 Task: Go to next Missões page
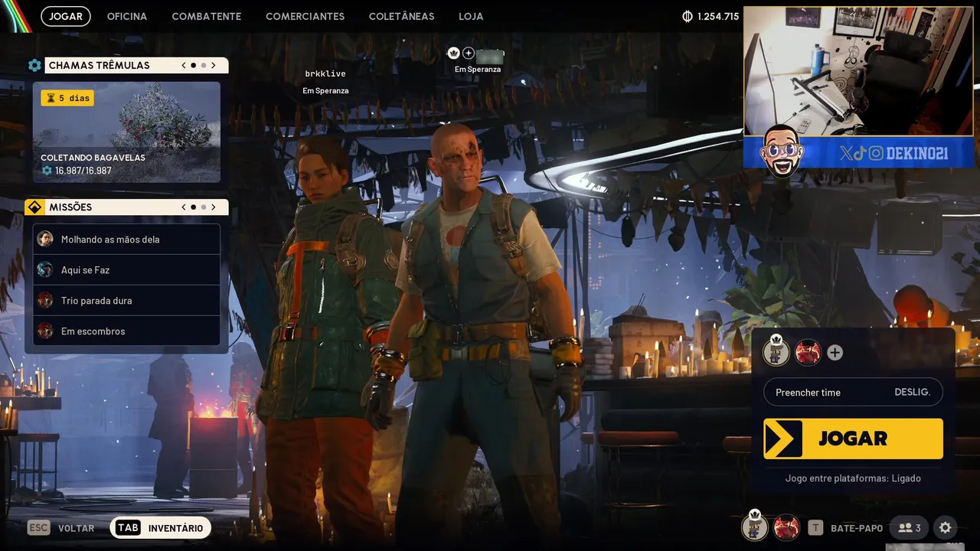[x=214, y=207]
